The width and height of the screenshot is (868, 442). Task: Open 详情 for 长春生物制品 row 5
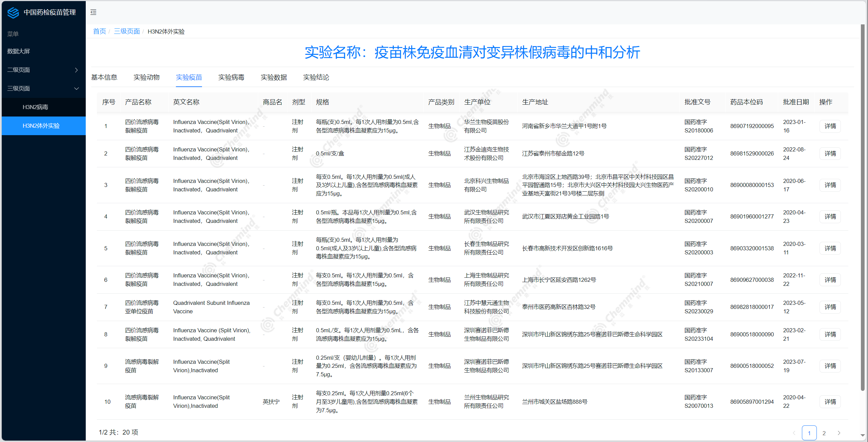(x=830, y=248)
